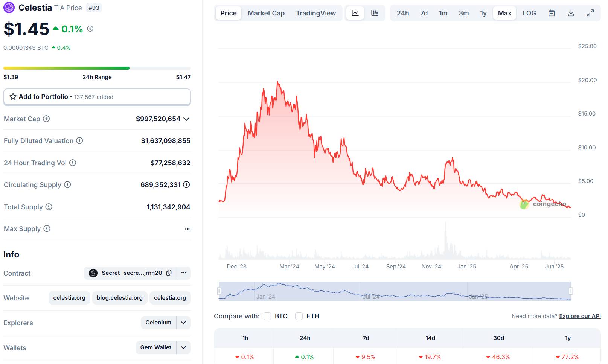
Task: Expand Market Cap details chevron
Action: (x=186, y=119)
